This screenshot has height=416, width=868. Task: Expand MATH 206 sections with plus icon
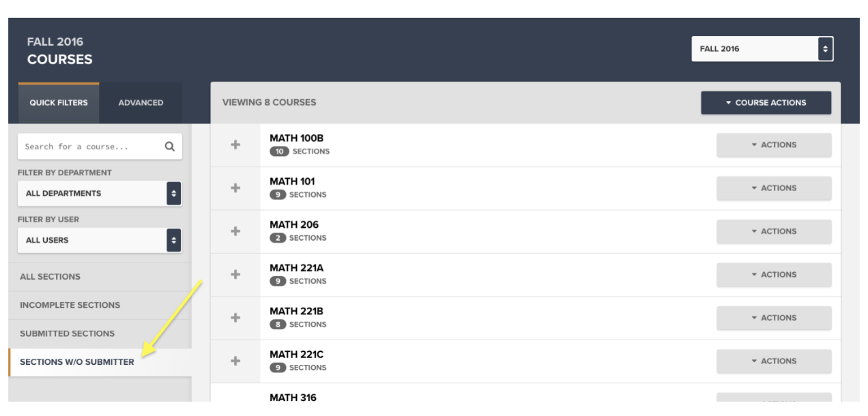tap(235, 231)
